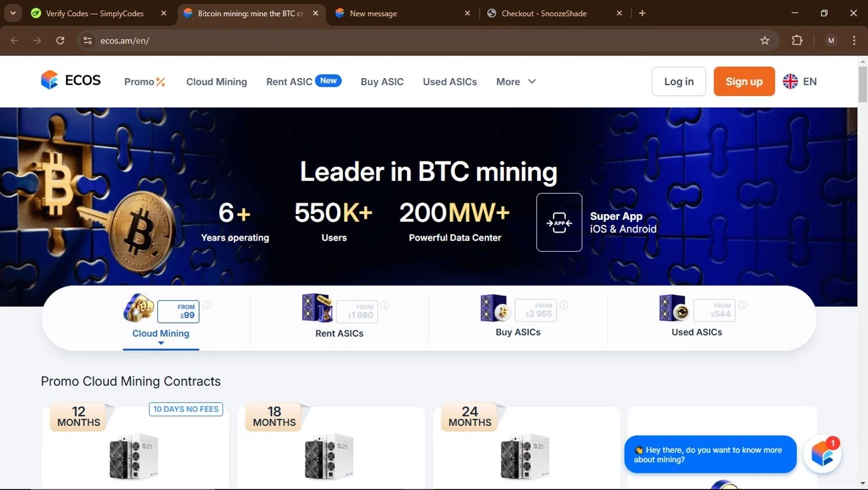Select the 12 months mining contract card
This screenshot has width=868, height=490.
pos(135,447)
